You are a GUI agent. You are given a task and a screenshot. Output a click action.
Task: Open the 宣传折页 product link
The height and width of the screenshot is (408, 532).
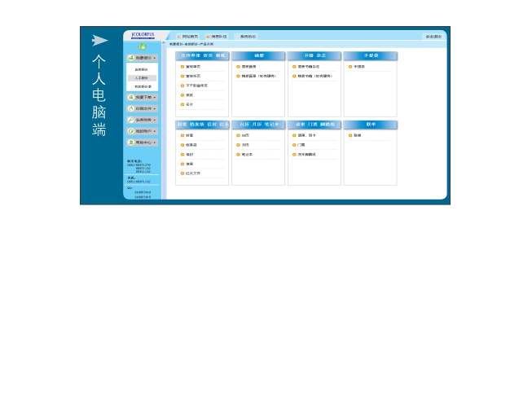coord(193,77)
